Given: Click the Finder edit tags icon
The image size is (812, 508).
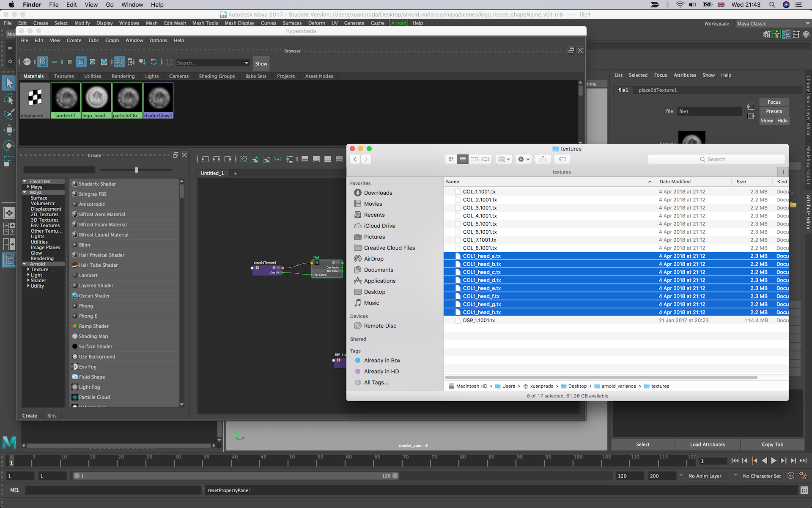Looking at the screenshot, I should coord(562,159).
